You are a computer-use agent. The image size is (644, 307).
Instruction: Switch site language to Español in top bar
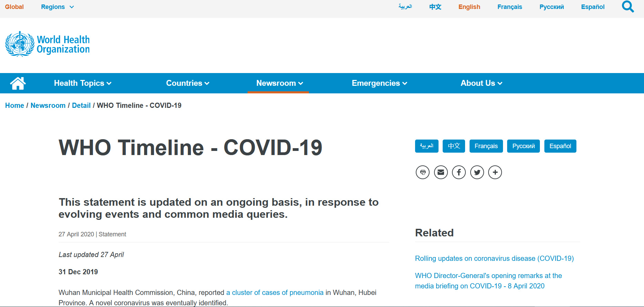click(593, 7)
